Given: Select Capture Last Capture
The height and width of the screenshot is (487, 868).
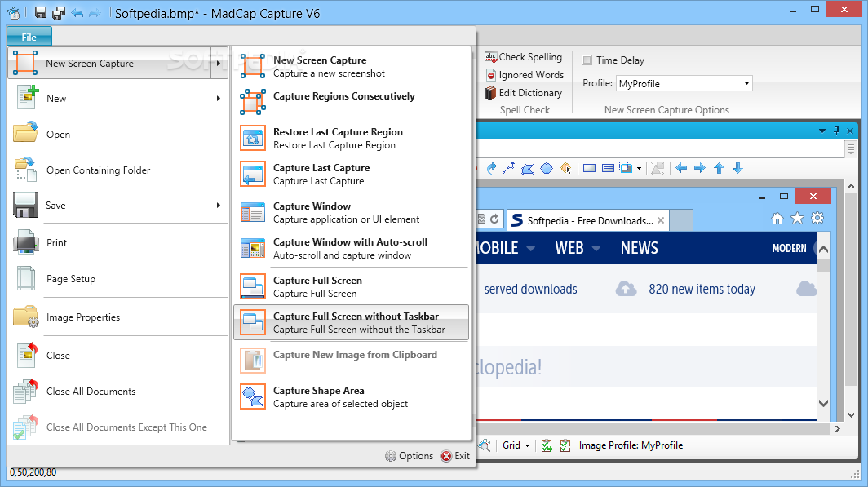Looking at the screenshot, I should point(351,175).
